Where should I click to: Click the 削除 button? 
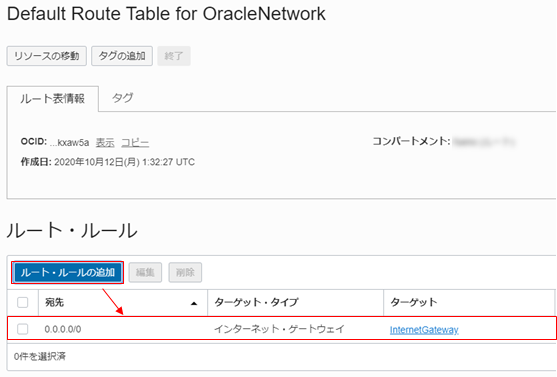(x=185, y=273)
